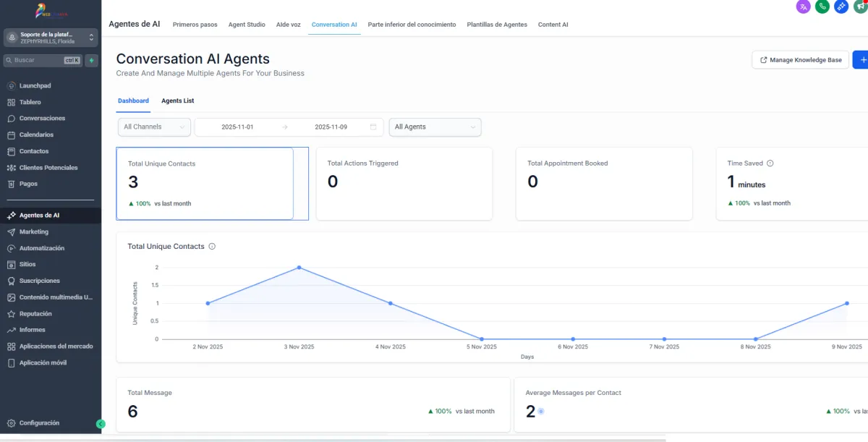Click the Conversaciones chat bubble icon

[12, 119]
